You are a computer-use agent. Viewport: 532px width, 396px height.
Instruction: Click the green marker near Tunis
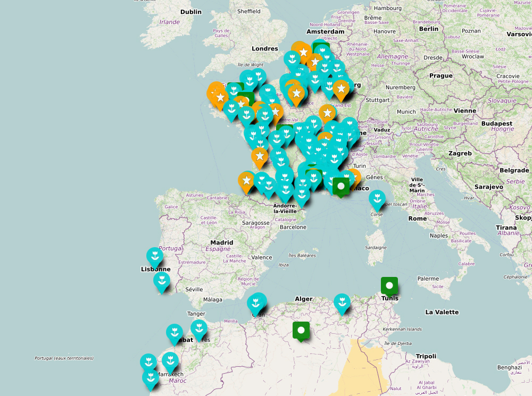click(x=389, y=285)
